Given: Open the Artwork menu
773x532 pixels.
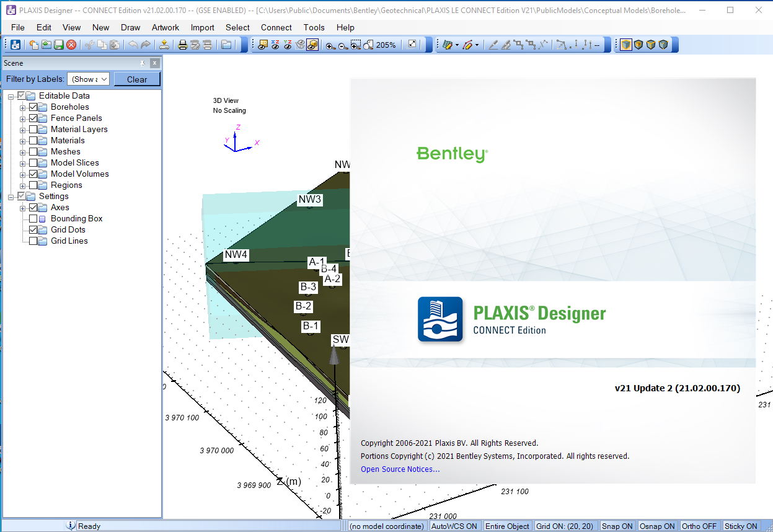Looking at the screenshot, I should (166, 27).
